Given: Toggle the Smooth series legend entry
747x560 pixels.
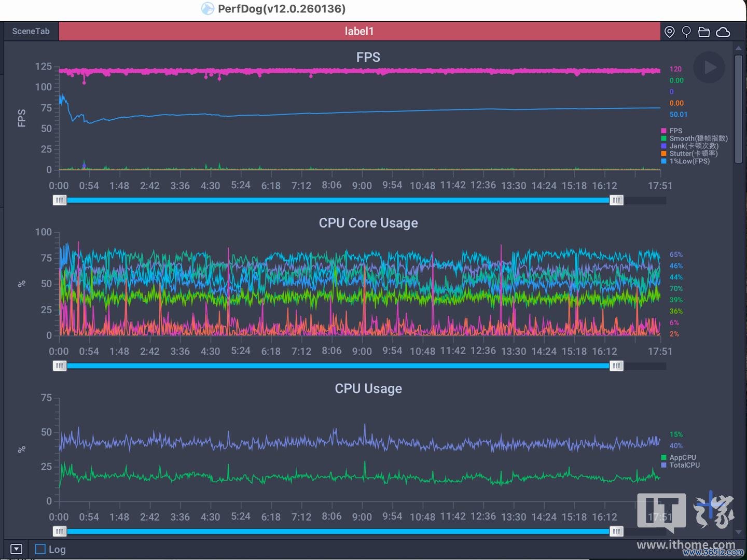Looking at the screenshot, I should (695, 138).
